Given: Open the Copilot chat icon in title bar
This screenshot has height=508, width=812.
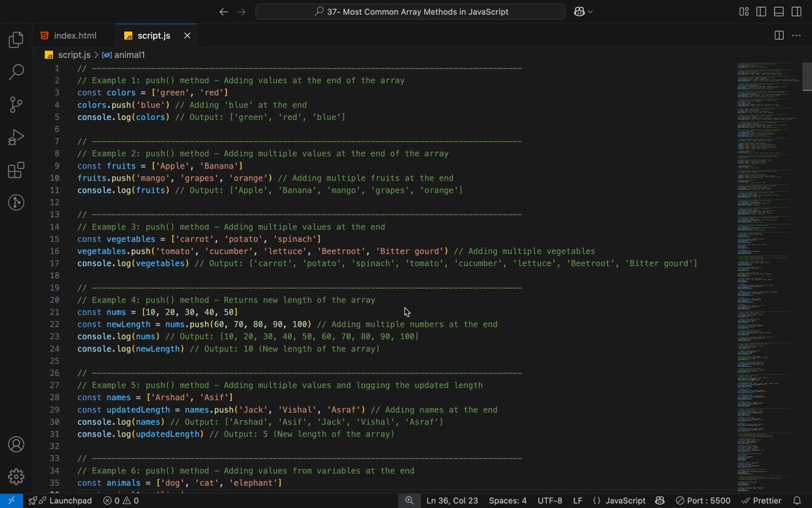Looking at the screenshot, I should tap(579, 11).
